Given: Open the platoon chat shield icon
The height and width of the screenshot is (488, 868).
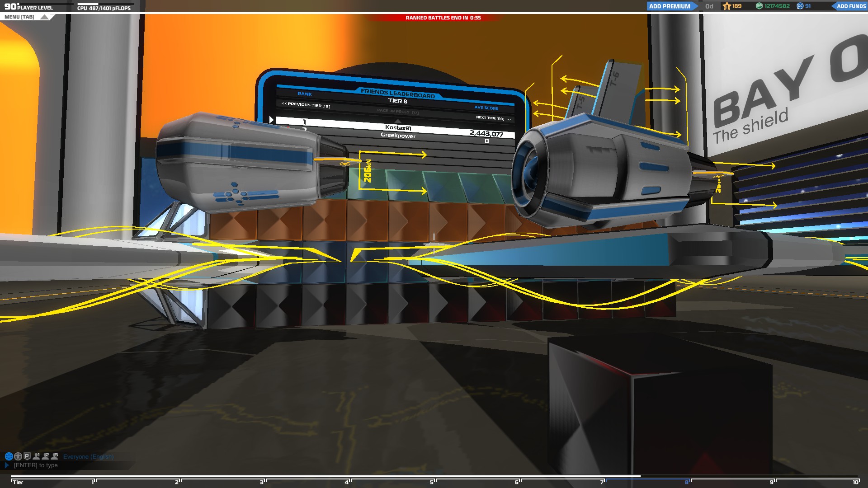Looking at the screenshot, I should (27, 456).
